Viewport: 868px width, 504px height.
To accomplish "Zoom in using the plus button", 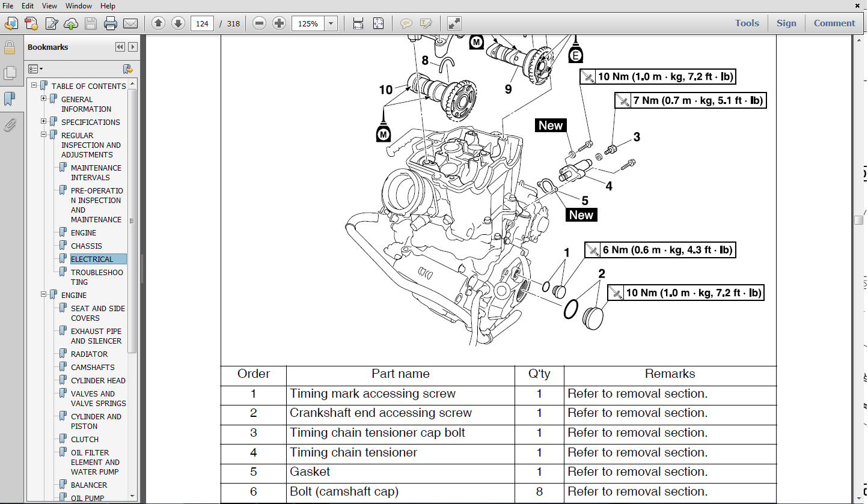I will [279, 23].
